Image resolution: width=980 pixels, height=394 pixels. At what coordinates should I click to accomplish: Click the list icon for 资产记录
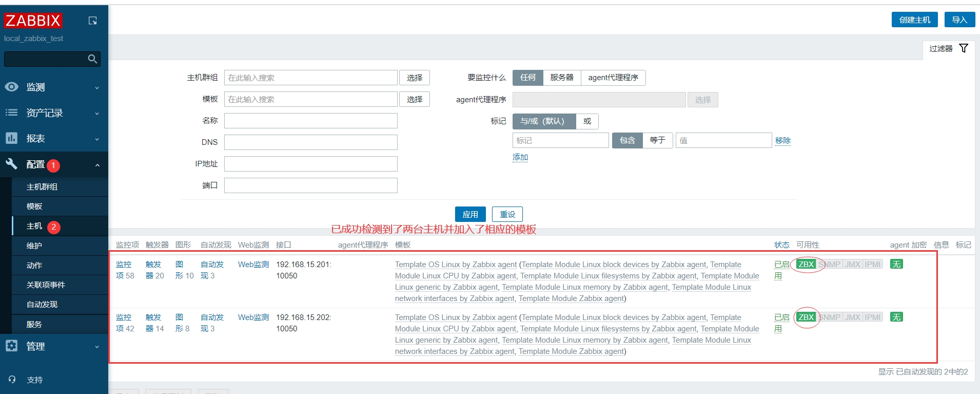tap(11, 112)
